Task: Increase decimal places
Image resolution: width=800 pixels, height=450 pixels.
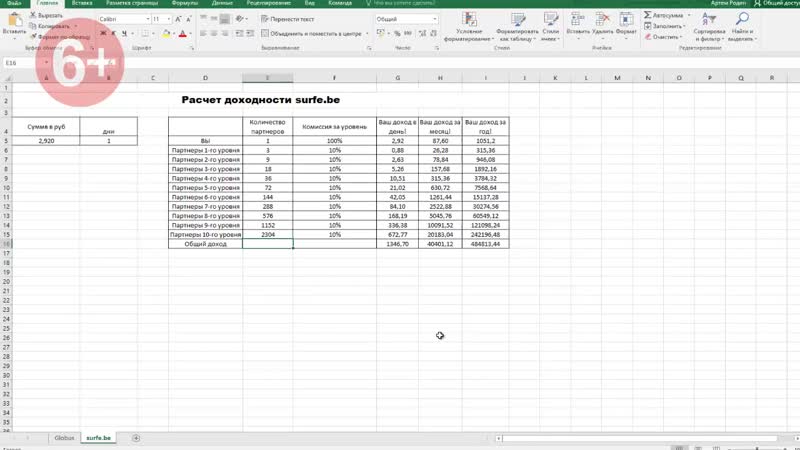Action: (422, 33)
